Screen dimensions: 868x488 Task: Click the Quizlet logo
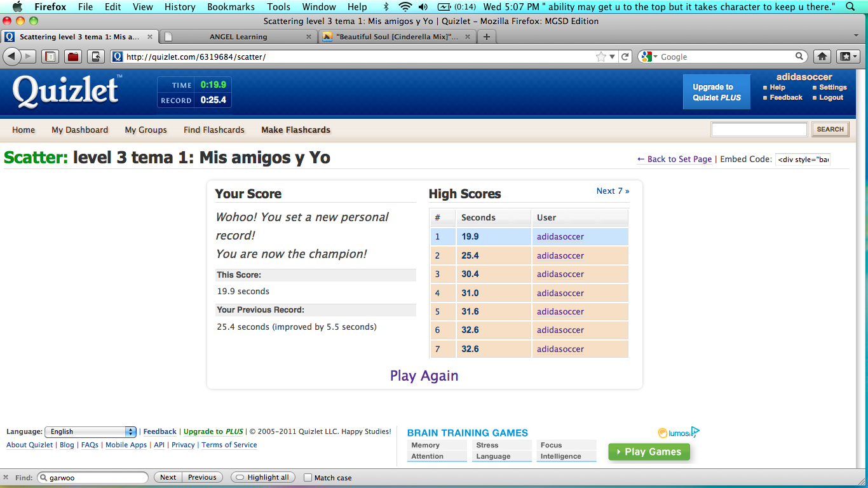(x=65, y=91)
